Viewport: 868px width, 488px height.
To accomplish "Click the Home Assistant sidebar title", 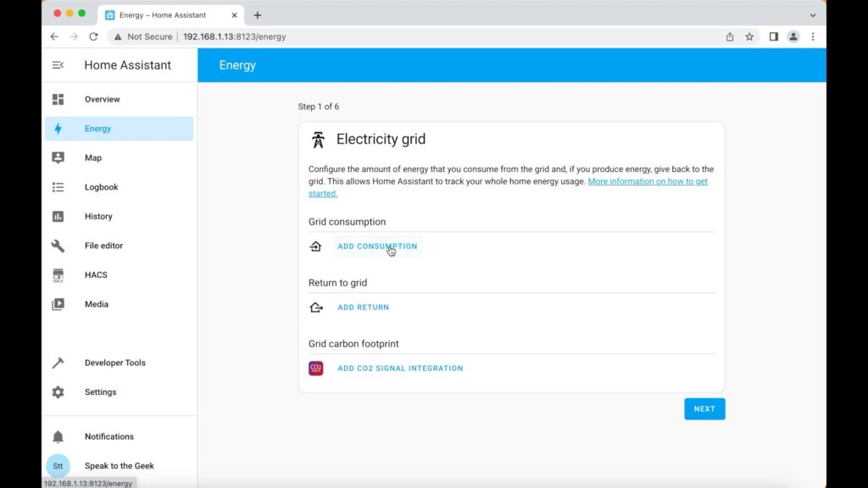I will pyautogui.click(x=127, y=65).
